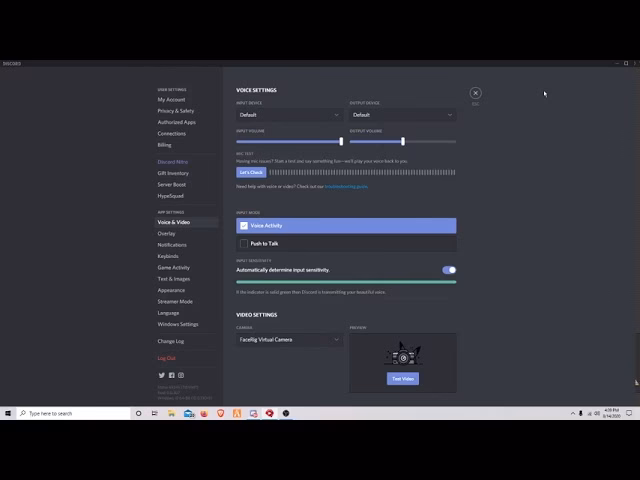Screen dimensions: 640x480
Task: Open Authorized Apps settings
Action: click(177, 122)
